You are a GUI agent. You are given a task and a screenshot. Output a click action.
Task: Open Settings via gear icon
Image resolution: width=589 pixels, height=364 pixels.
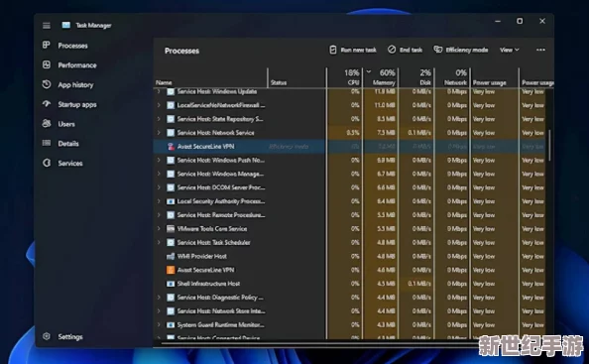47,336
